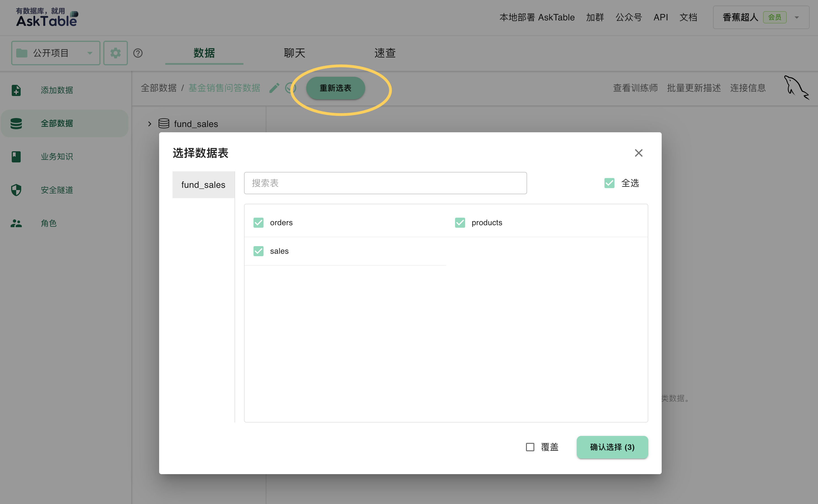Uncheck the orders table checkbox

(x=259, y=222)
